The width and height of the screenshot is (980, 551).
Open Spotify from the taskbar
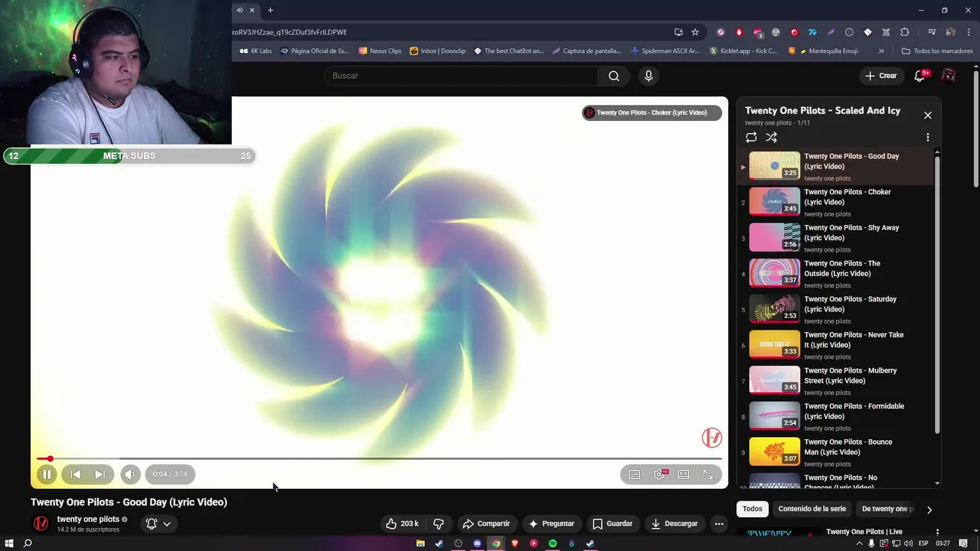pos(553,543)
